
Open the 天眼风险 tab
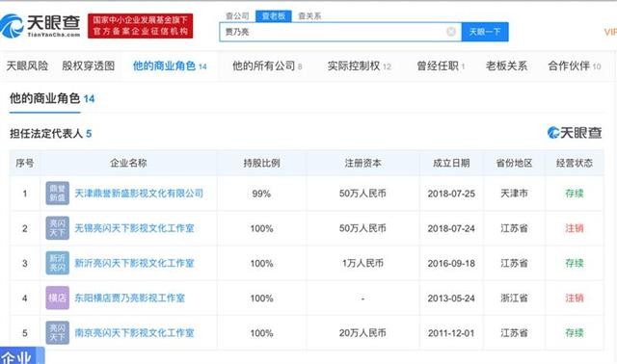pyautogui.click(x=27, y=66)
